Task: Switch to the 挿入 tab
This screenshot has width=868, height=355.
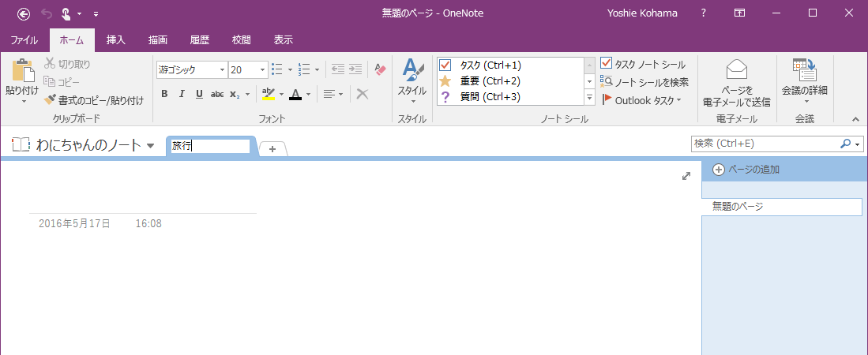Action: click(115, 39)
